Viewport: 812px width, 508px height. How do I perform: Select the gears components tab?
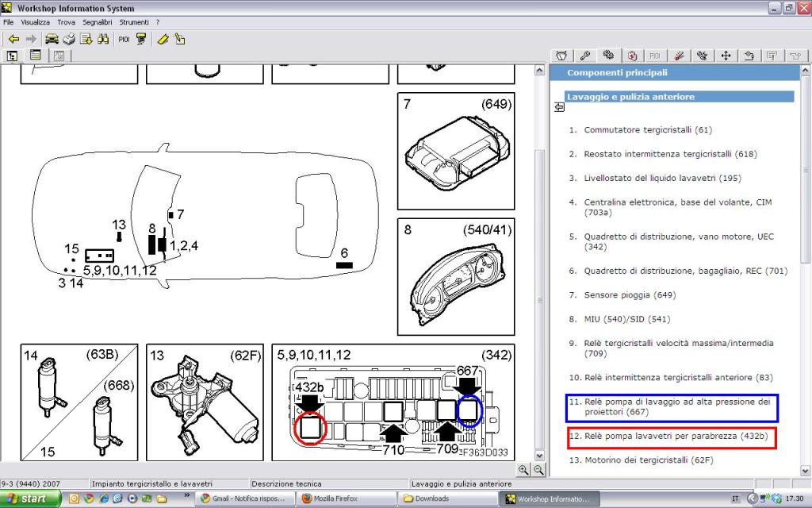608,55
